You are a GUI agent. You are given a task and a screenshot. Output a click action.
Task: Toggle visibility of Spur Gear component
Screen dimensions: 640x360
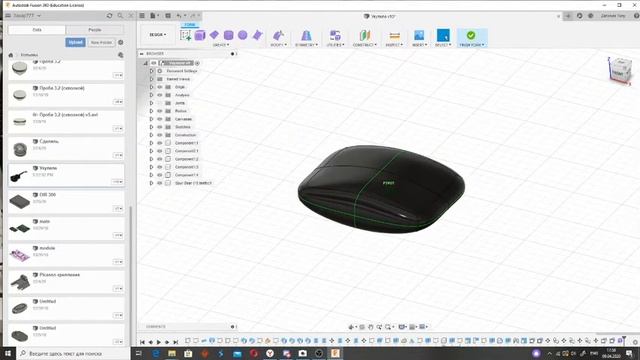(x=160, y=183)
